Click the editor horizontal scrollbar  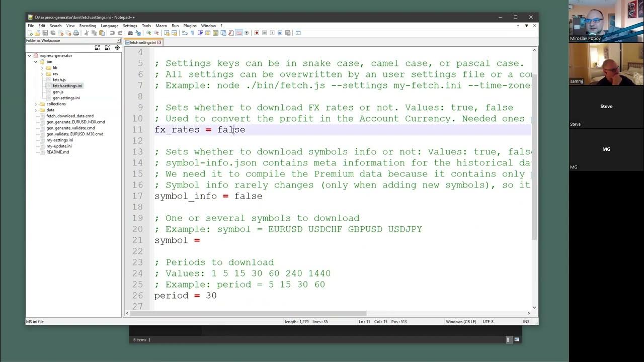[249, 313]
